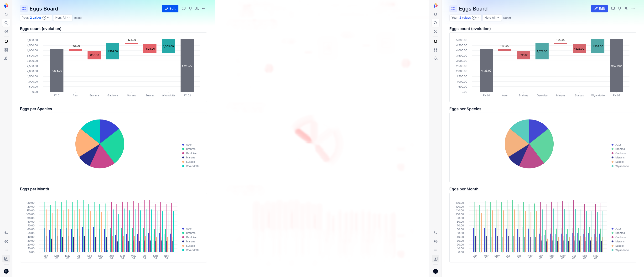
Task: Open comments bubble icon in left board header
Action: pyautogui.click(x=183, y=9)
